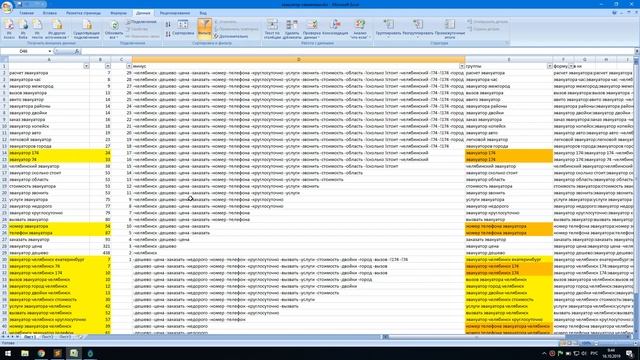
Task: Open the 'Лист2' sheet tab
Action: pos(47,337)
